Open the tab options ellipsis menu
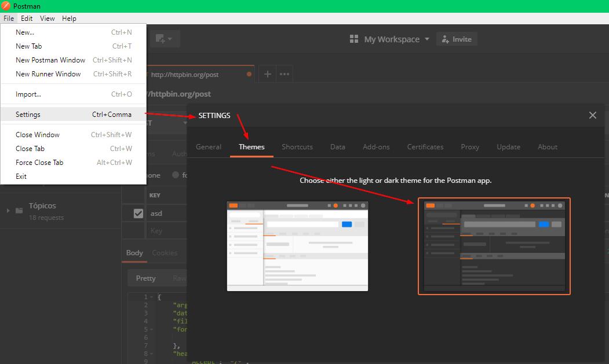 pos(285,73)
